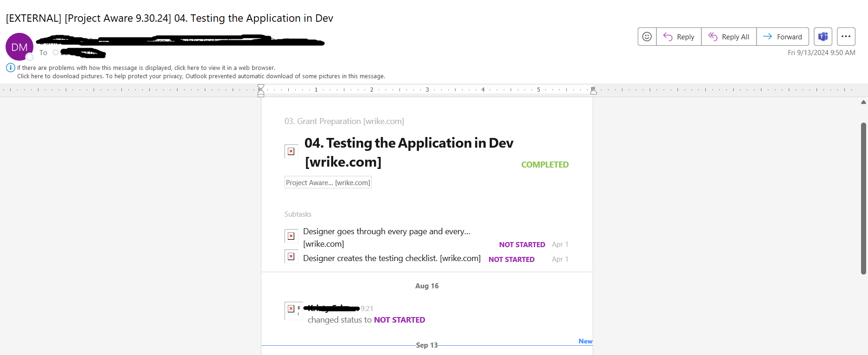Click the Subtasks section heading
Viewport: 868px width, 355px height.
(x=298, y=214)
